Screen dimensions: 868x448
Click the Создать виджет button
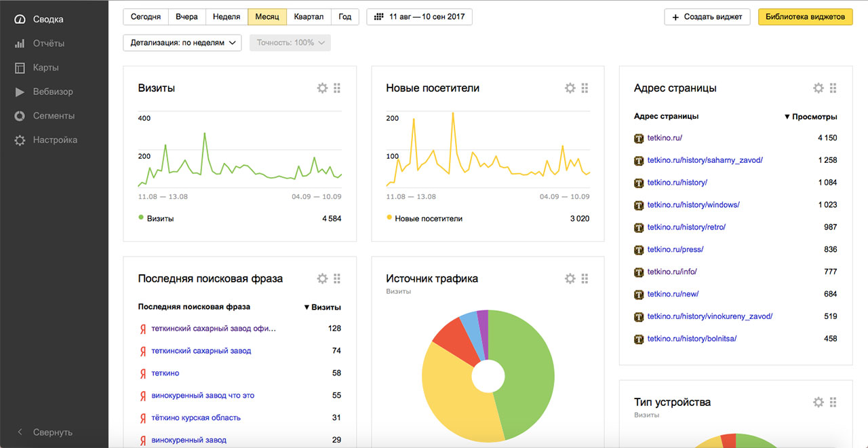click(x=707, y=16)
